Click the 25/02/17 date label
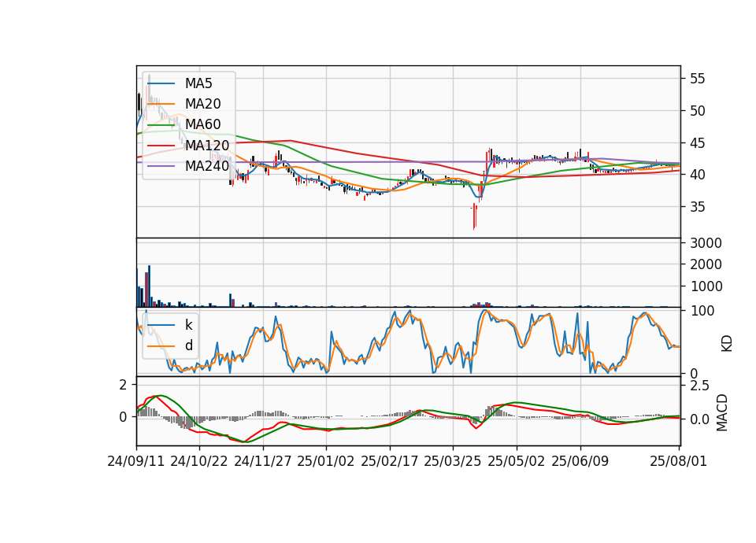756x543 pixels. 390,461
